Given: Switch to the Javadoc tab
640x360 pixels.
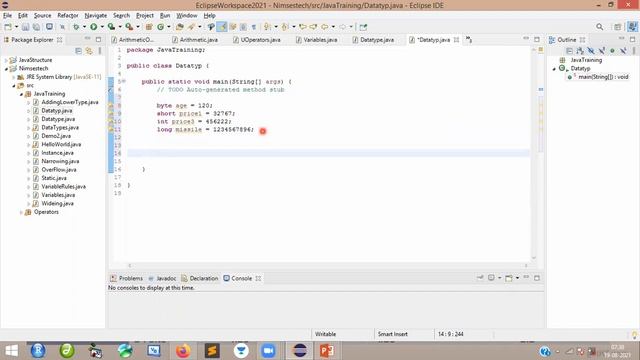Looking at the screenshot, I should (162, 278).
